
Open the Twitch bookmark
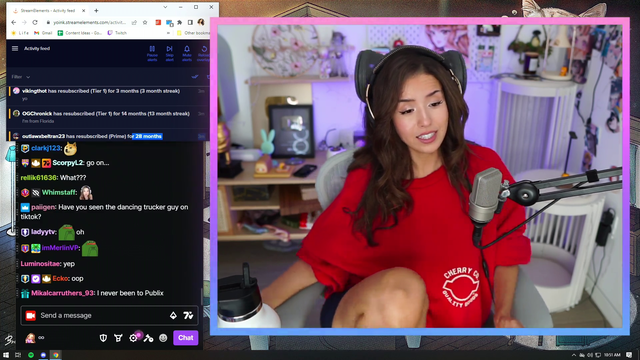(x=117, y=33)
